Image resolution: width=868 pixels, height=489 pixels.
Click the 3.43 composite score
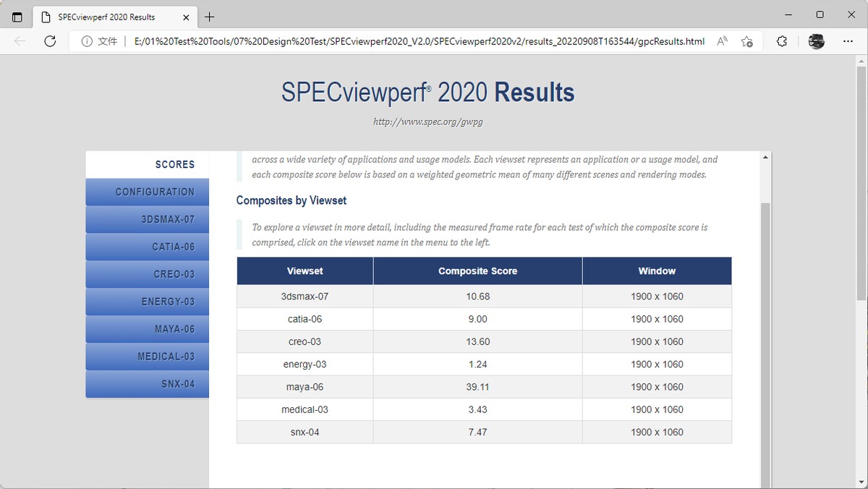477,409
